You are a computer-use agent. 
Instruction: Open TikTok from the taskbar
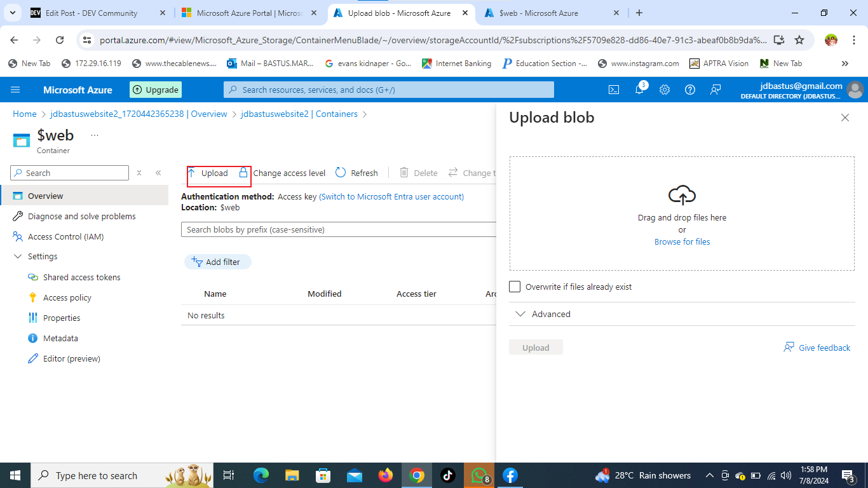point(448,475)
